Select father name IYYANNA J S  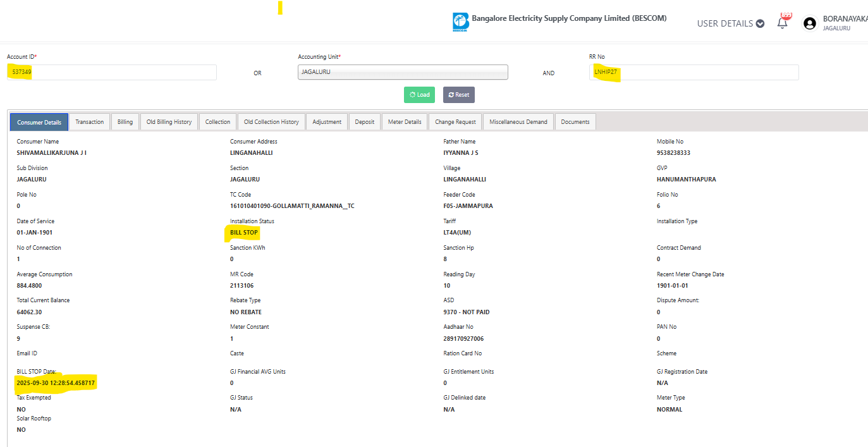(x=461, y=153)
